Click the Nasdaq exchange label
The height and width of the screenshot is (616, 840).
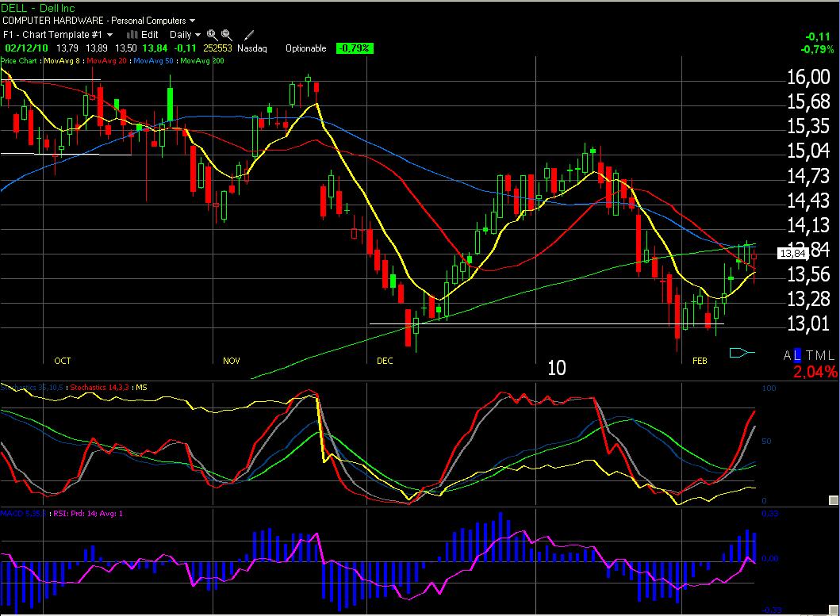[251, 48]
